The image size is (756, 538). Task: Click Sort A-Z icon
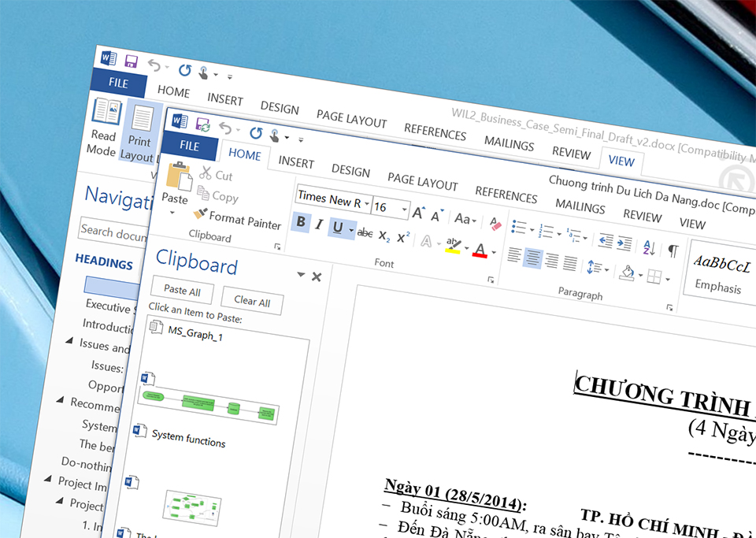[x=649, y=247]
